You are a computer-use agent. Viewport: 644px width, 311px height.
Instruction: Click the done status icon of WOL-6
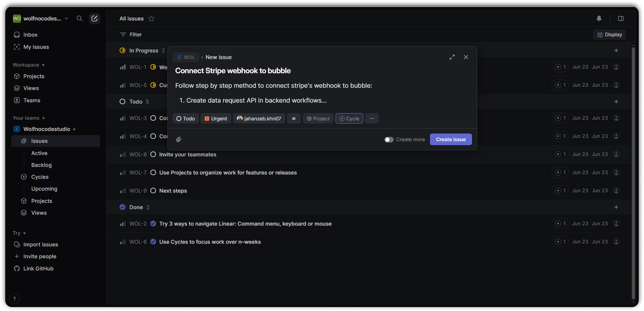[153, 242]
